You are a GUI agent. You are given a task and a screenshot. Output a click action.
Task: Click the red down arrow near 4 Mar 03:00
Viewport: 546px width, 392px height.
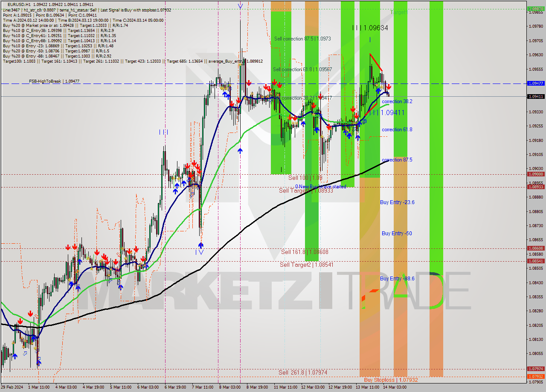pyautogui.click(x=69, y=248)
